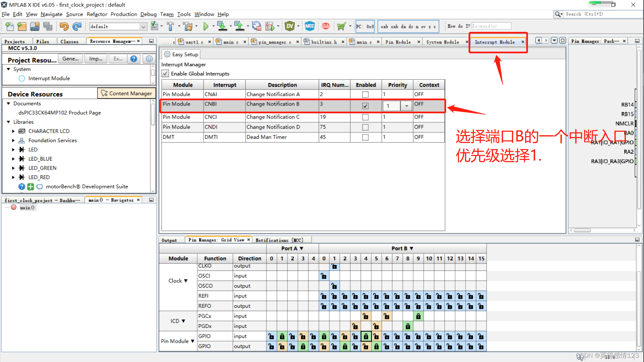Run the project with green play icon
This screenshot has width=644, height=362.
pos(206,26)
